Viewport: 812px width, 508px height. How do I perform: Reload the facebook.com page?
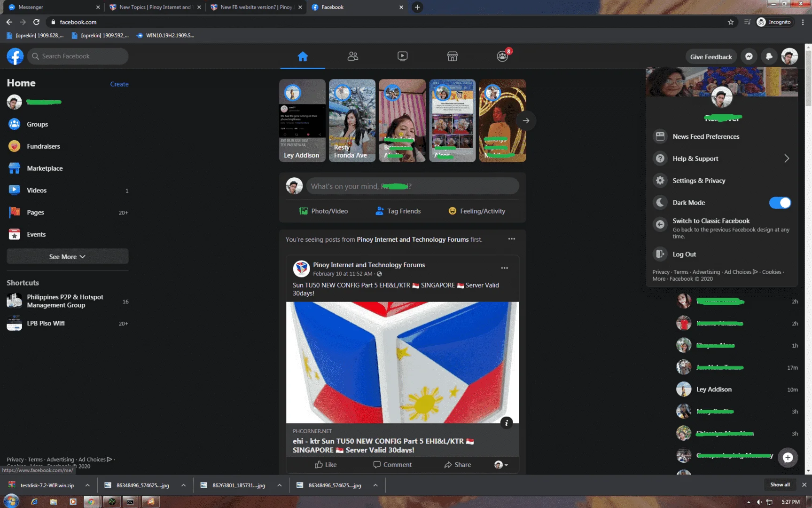pyautogui.click(x=36, y=22)
